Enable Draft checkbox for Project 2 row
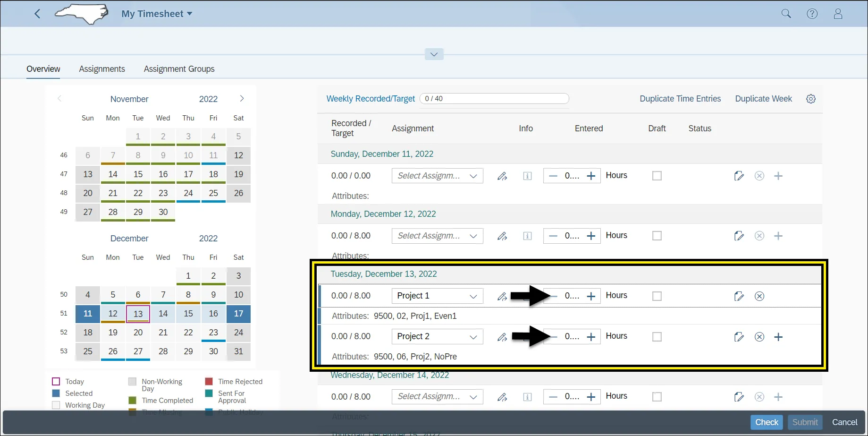This screenshot has height=436, width=868. 657,337
